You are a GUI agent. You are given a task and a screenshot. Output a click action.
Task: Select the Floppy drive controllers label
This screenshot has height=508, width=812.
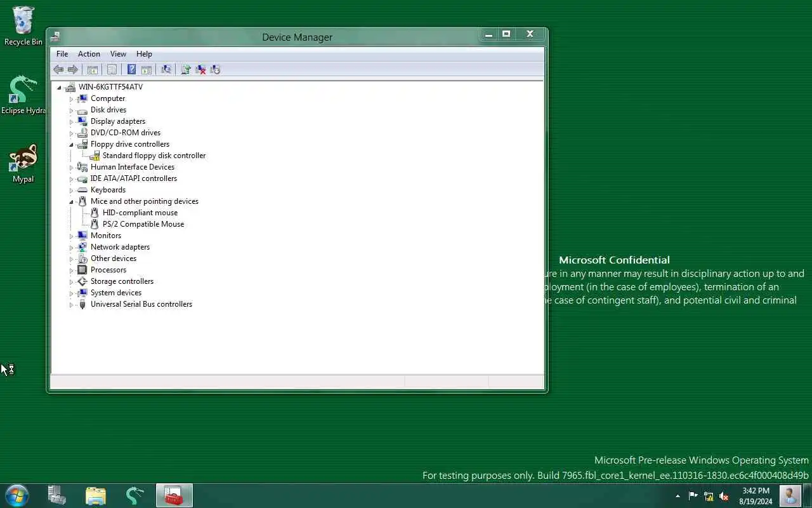(x=130, y=144)
